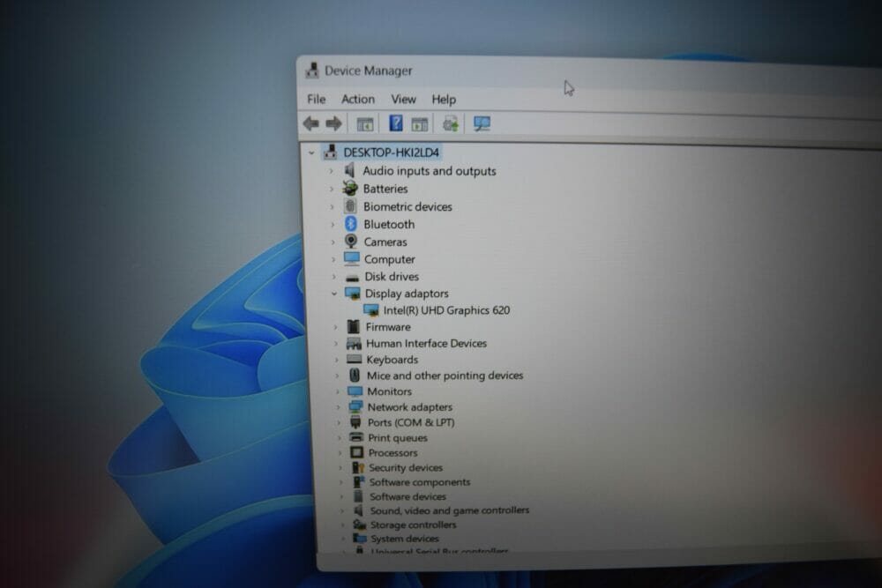Click the Security devices icon
This screenshot has height=588, width=882.
pyautogui.click(x=358, y=467)
